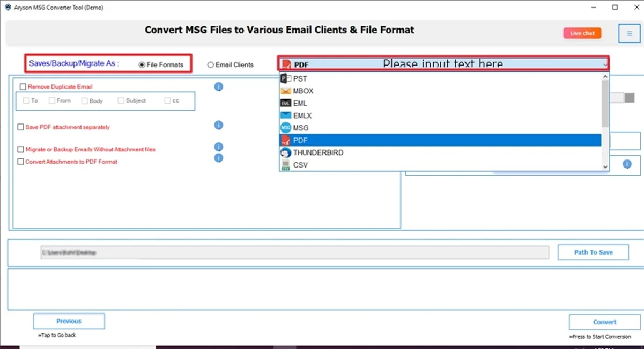Tick the Body checkbox

point(85,100)
